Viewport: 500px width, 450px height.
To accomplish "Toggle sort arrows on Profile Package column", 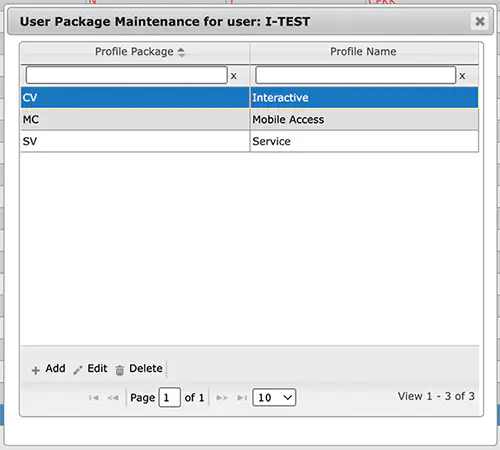I will click(x=181, y=52).
